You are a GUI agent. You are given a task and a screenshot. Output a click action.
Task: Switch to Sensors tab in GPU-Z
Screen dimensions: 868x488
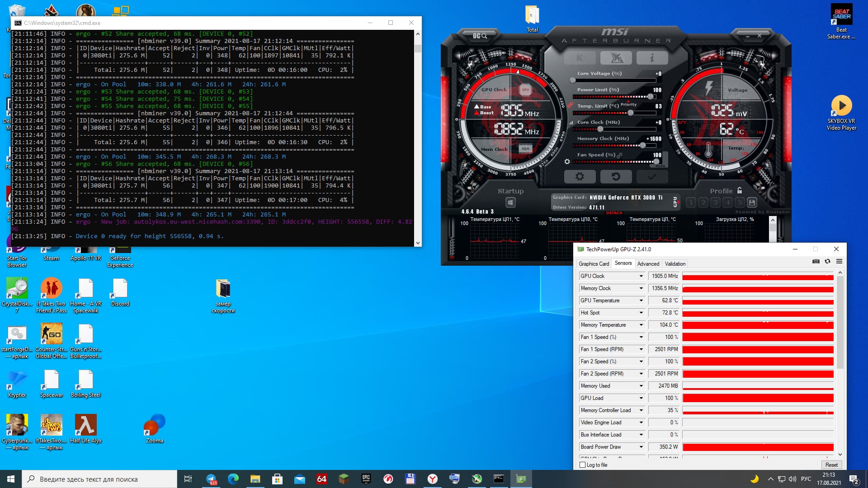pos(623,263)
